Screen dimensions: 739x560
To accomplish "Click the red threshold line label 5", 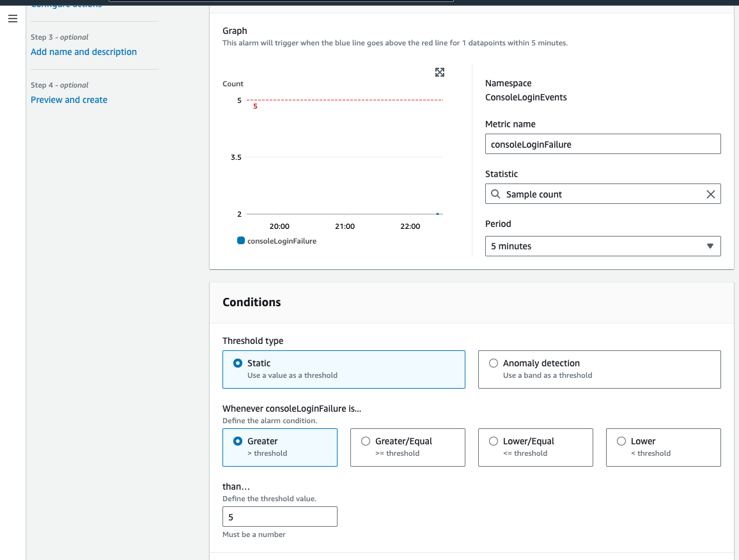I will [x=255, y=106].
